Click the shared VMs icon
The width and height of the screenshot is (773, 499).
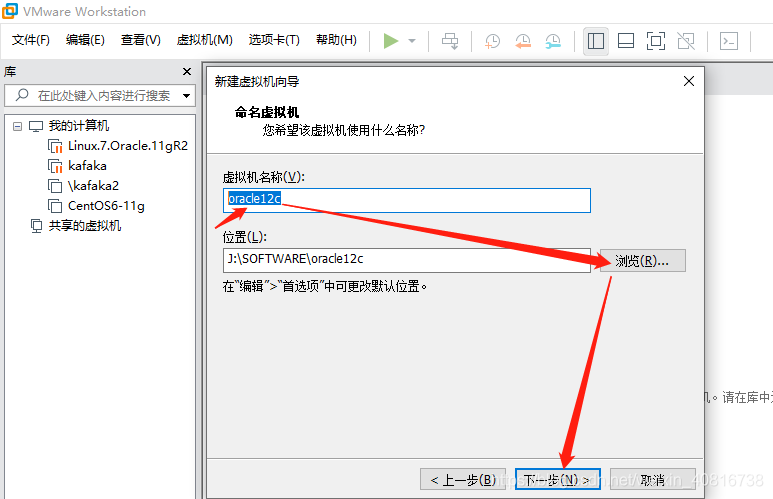[x=36, y=226]
